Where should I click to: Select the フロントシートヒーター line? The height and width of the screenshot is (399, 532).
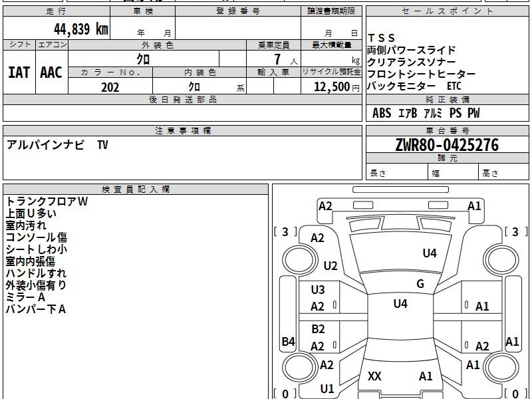pos(422,74)
